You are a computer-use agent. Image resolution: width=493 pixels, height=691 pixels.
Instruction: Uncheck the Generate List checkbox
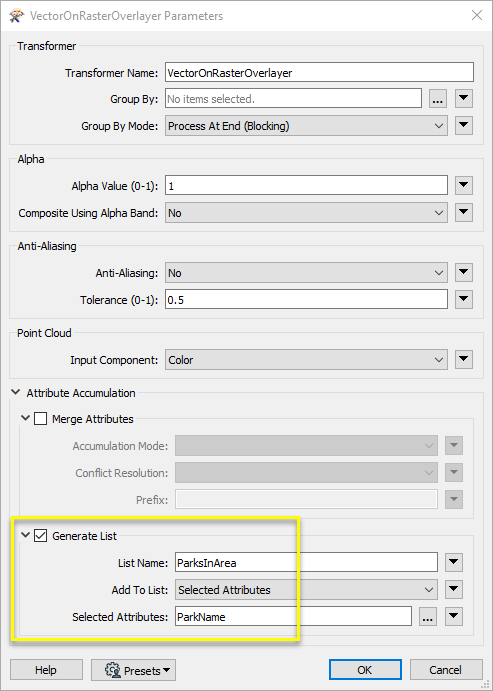click(41, 536)
